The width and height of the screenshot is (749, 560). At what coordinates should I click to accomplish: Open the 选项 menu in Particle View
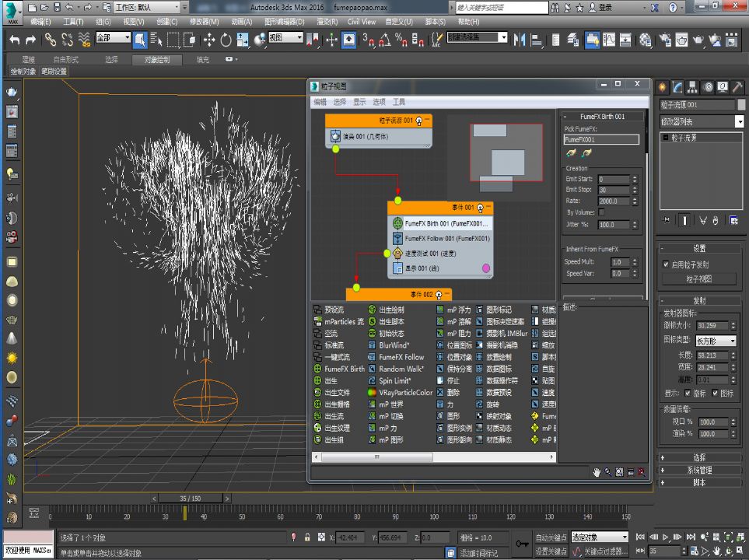coord(379,102)
